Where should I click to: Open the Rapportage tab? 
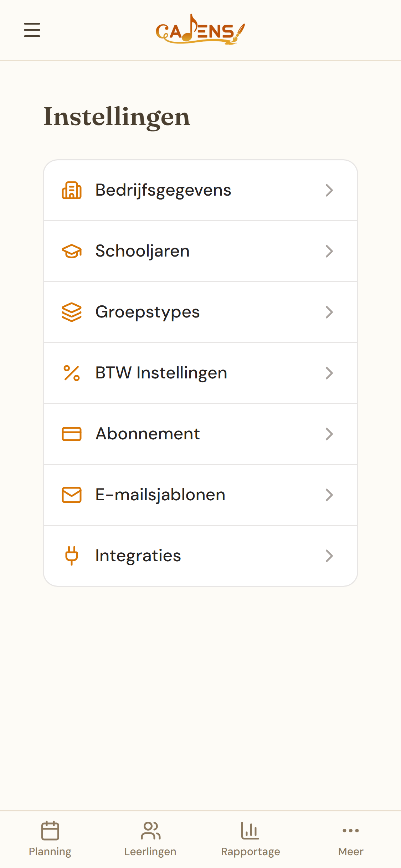click(x=251, y=839)
